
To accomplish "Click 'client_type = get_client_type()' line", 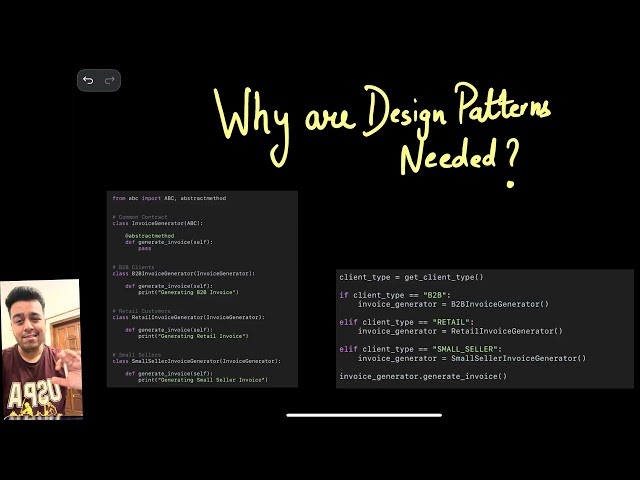I will (411, 277).
